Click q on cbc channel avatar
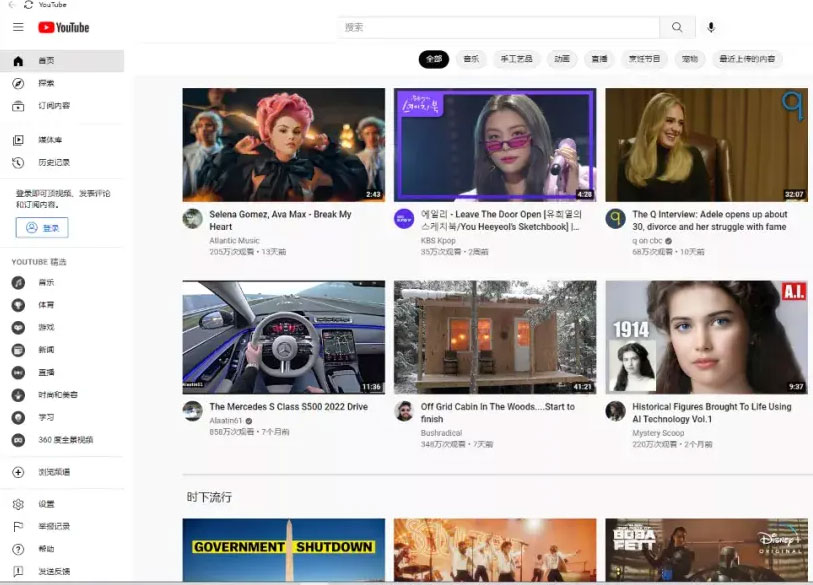The height and width of the screenshot is (585, 813). click(615, 218)
